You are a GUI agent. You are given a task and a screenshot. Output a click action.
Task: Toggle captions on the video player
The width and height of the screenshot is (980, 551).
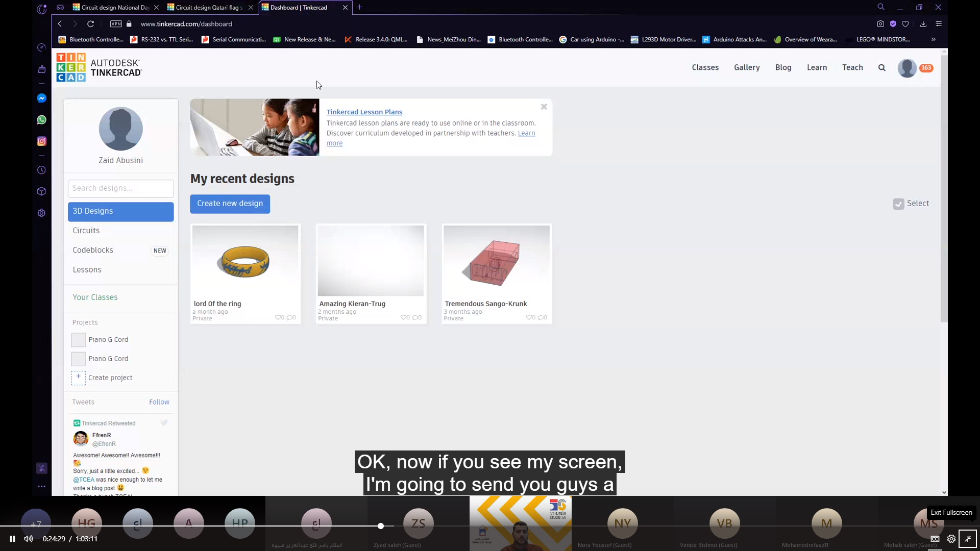tap(935, 539)
